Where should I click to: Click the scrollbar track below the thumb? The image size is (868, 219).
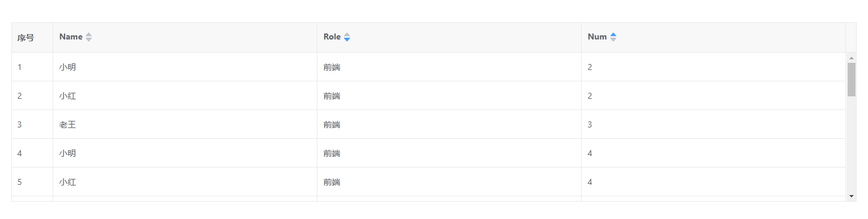(x=851, y=144)
